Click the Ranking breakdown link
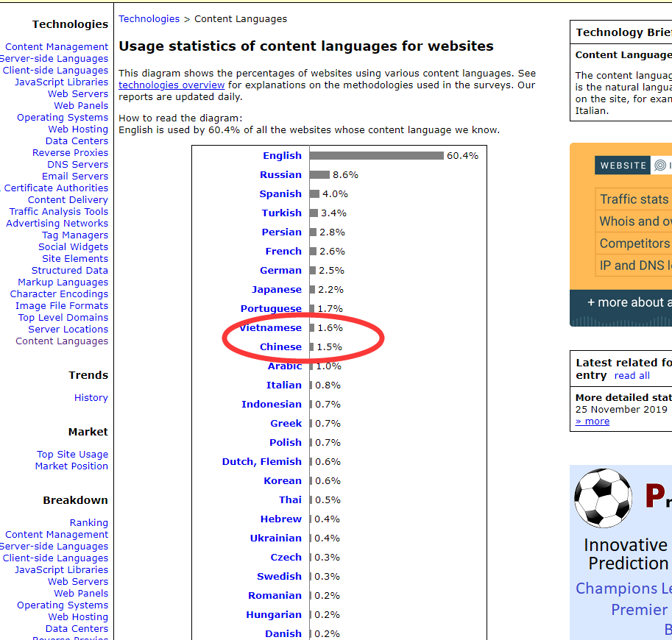 click(x=88, y=523)
